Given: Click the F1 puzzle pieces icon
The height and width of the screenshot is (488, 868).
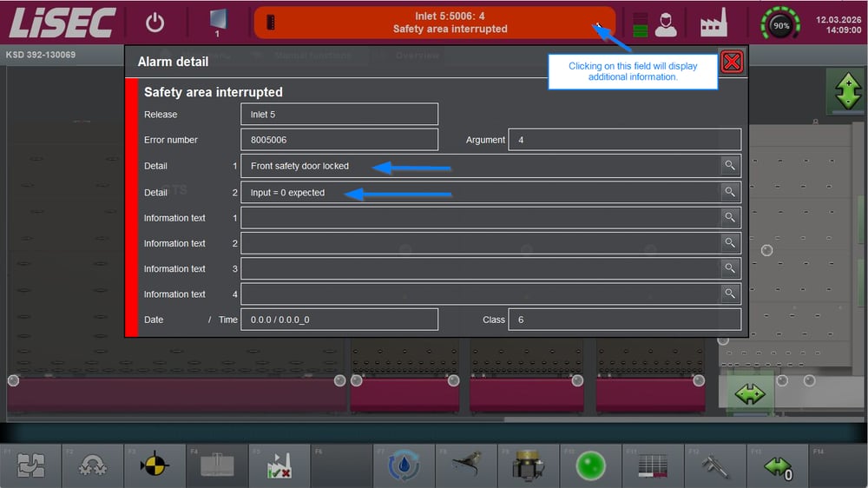Looking at the screenshot, I should click(31, 466).
